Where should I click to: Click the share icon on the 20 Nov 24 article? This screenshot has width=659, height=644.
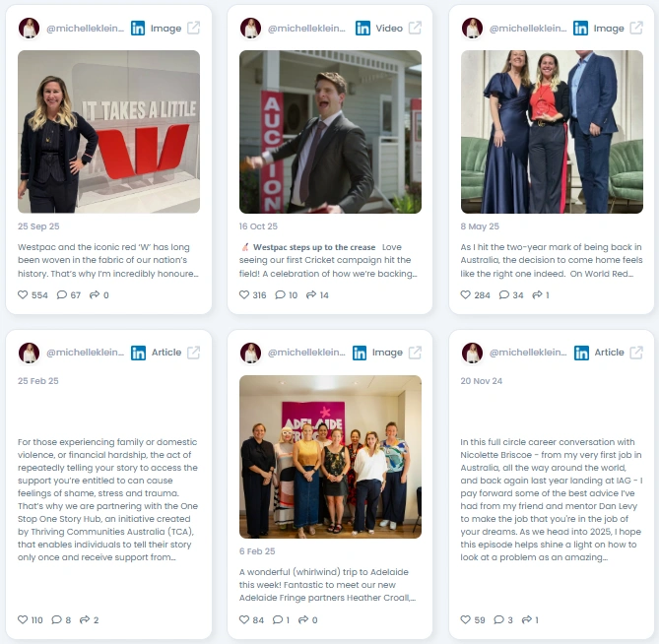click(x=527, y=619)
